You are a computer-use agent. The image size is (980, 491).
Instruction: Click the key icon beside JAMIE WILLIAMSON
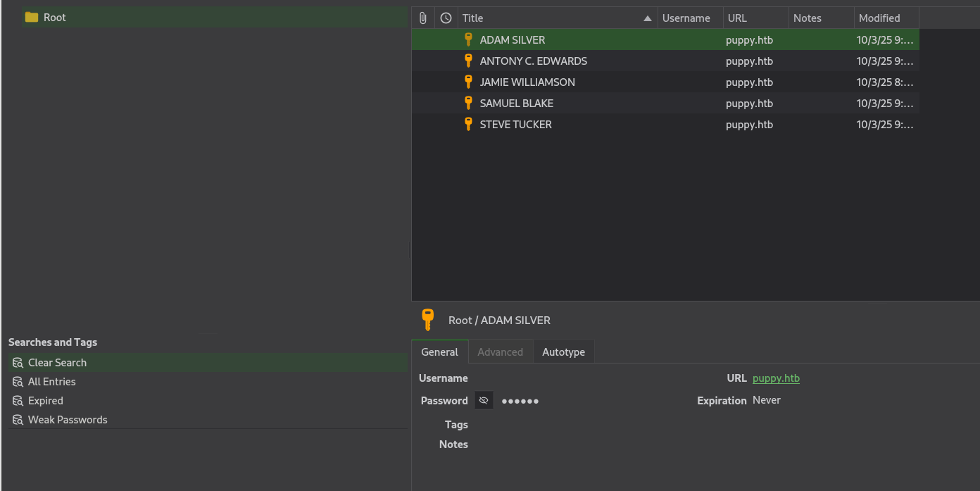pos(468,82)
